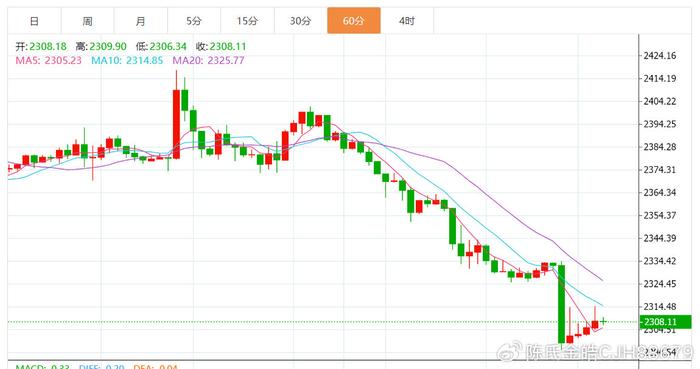Click the 2384.28 price axis label
The image size is (700, 369).
(660, 147)
